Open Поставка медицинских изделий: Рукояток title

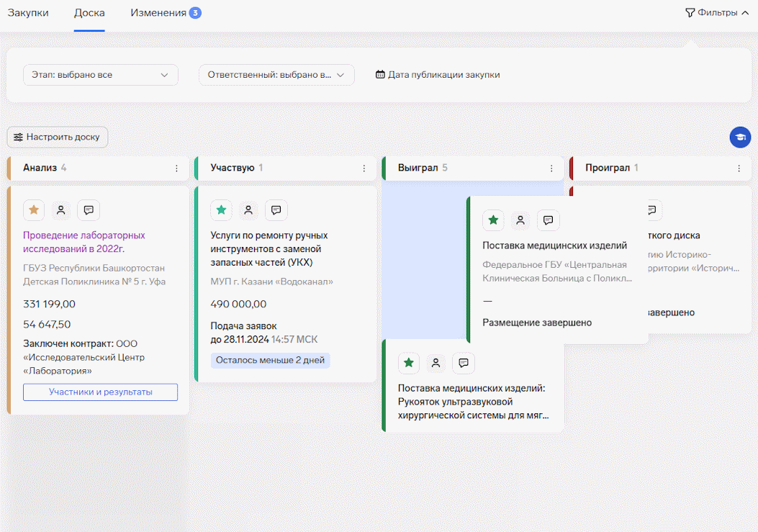[x=473, y=402]
